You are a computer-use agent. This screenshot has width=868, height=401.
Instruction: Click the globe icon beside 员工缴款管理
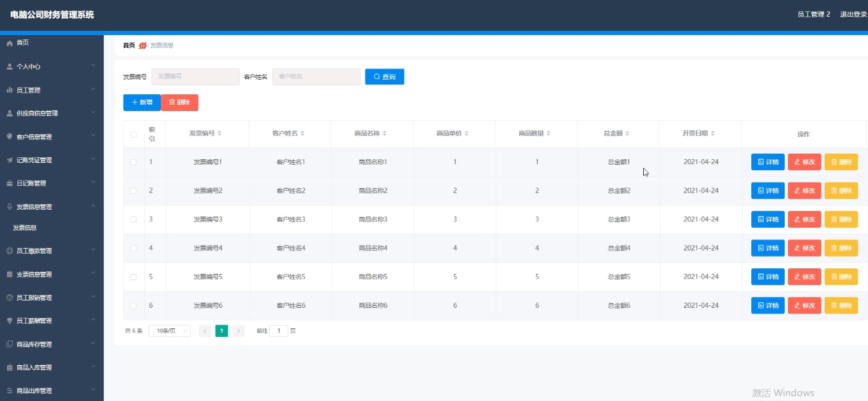9,251
